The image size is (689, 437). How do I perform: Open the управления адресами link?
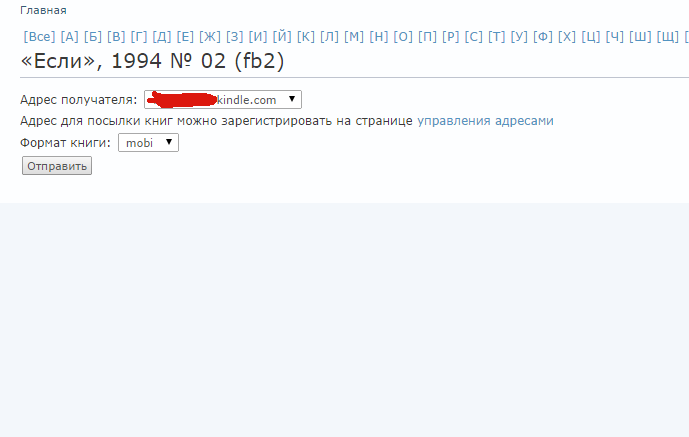(485, 121)
